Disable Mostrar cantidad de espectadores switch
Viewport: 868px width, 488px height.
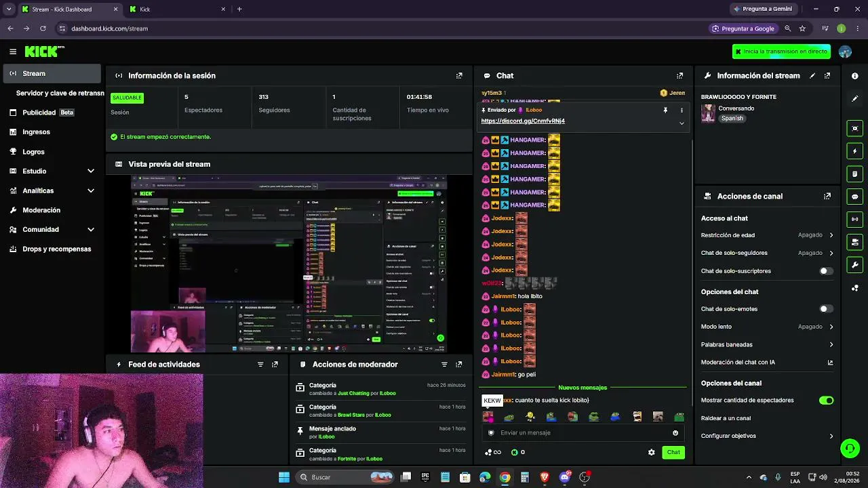pyautogui.click(x=826, y=401)
